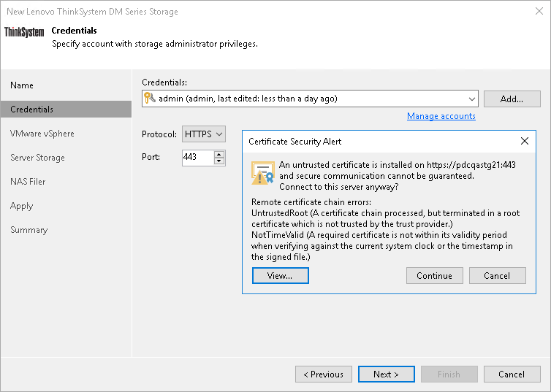This screenshot has height=392, width=551.
Task: Click the NotTimeValid error description line
Action: pos(382,246)
